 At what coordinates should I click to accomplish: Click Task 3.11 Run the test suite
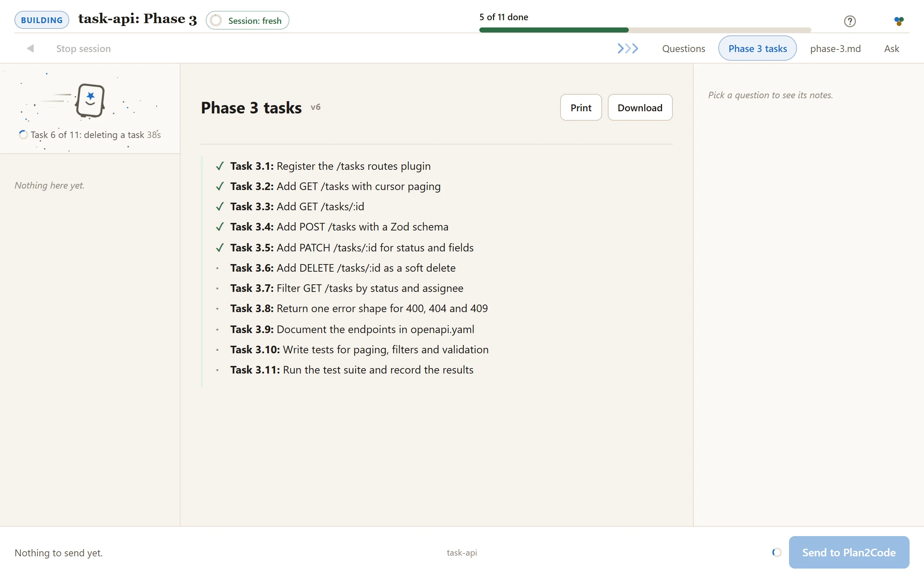coord(352,370)
